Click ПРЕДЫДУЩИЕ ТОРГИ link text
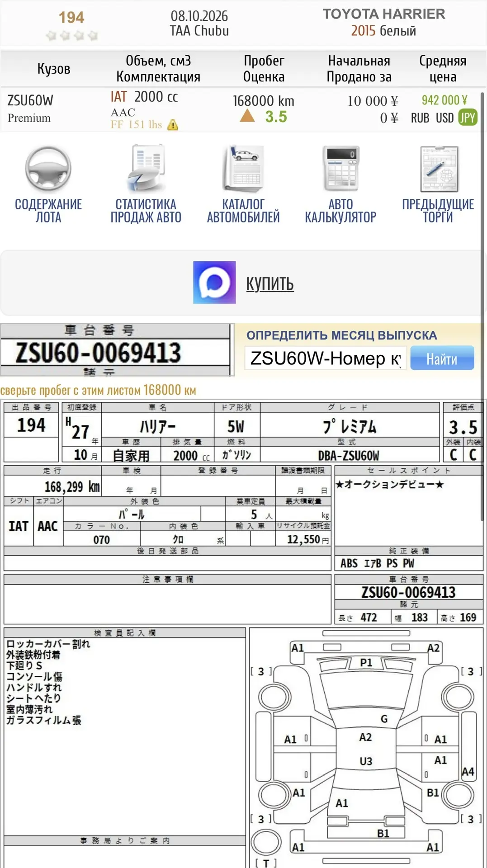Viewport: 487px width, 868px height. (x=438, y=211)
